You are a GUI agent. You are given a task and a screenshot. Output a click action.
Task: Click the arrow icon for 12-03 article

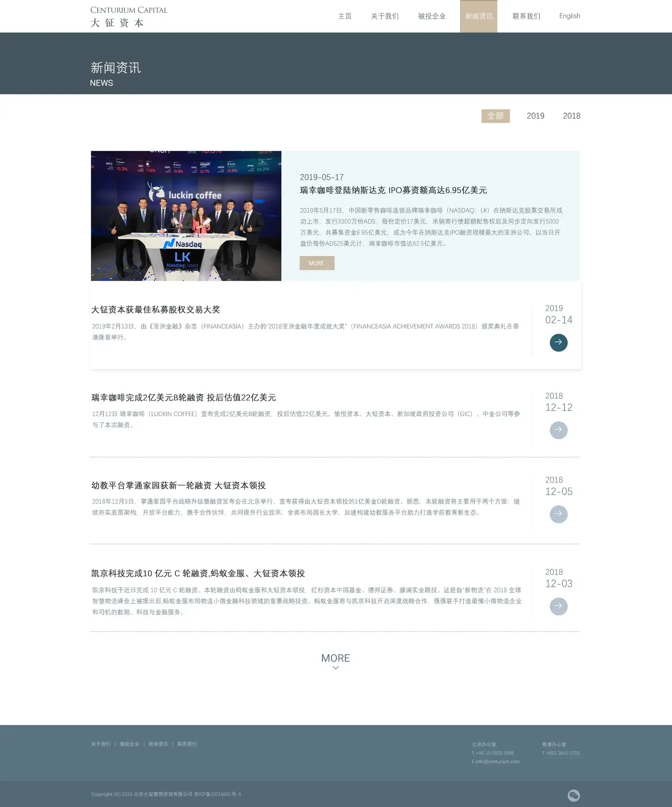[559, 607]
